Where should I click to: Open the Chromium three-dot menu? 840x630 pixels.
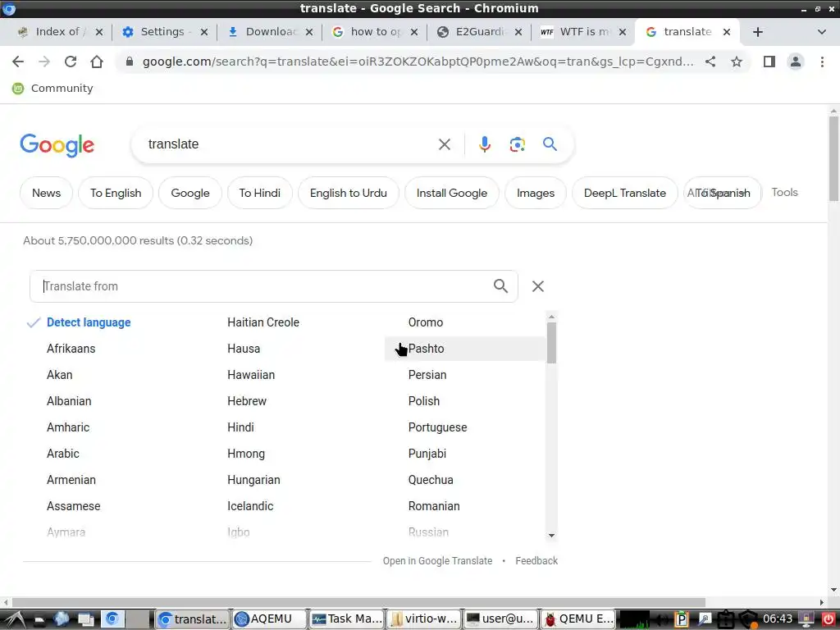pyautogui.click(x=822, y=62)
